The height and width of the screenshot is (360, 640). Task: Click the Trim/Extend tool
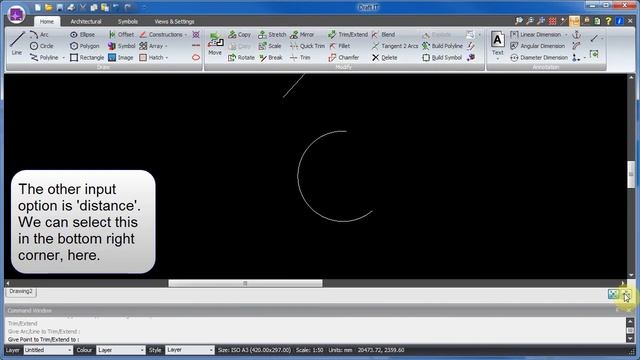[348, 35]
